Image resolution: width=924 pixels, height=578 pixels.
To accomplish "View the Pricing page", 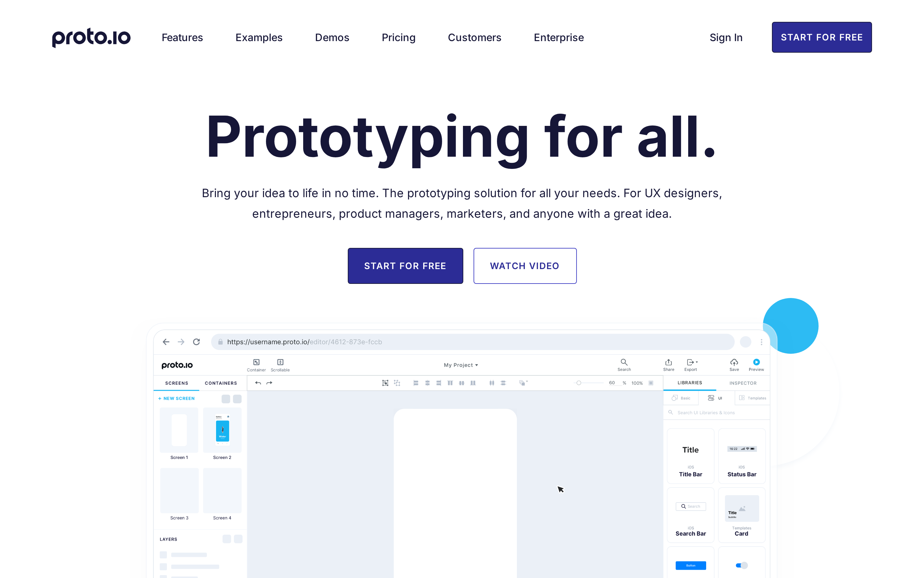I will click(x=398, y=38).
